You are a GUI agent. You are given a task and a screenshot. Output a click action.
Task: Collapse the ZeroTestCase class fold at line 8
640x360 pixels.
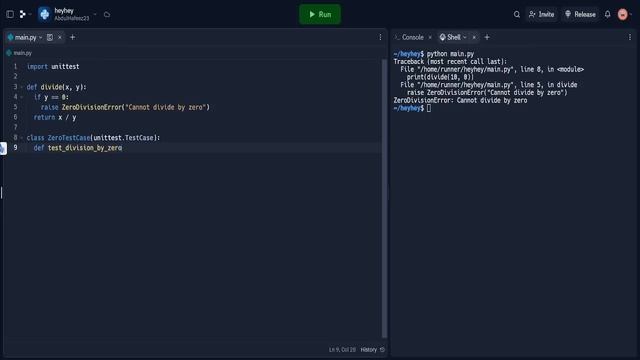coord(22,138)
